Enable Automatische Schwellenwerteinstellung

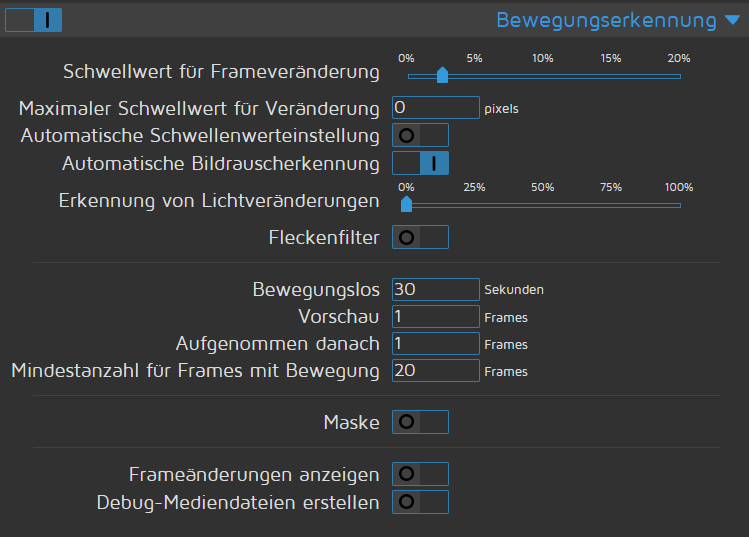click(x=420, y=135)
